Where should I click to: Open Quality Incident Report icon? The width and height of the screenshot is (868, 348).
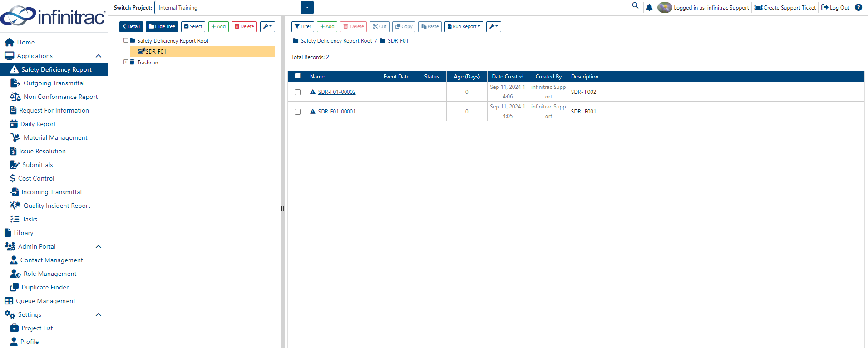point(15,206)
